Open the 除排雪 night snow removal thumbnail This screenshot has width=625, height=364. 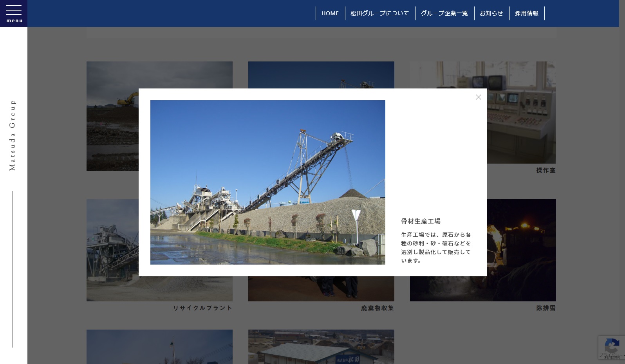[x=522, y=250]
